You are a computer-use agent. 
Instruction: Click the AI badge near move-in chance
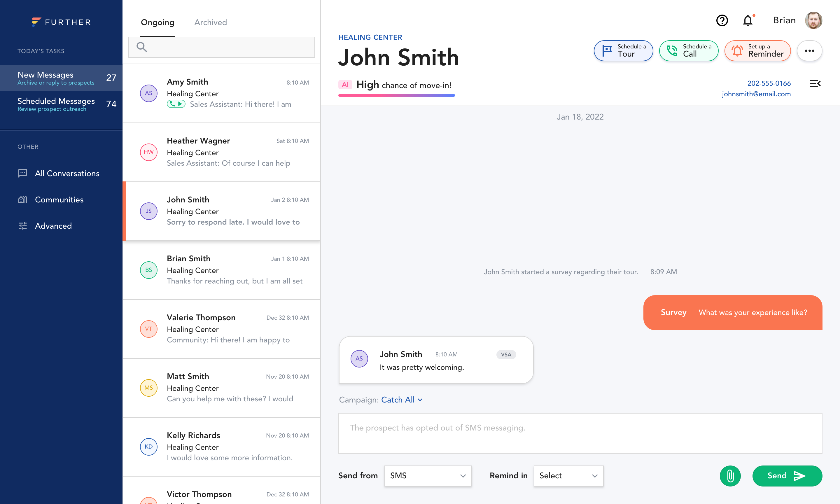(345, 85)
